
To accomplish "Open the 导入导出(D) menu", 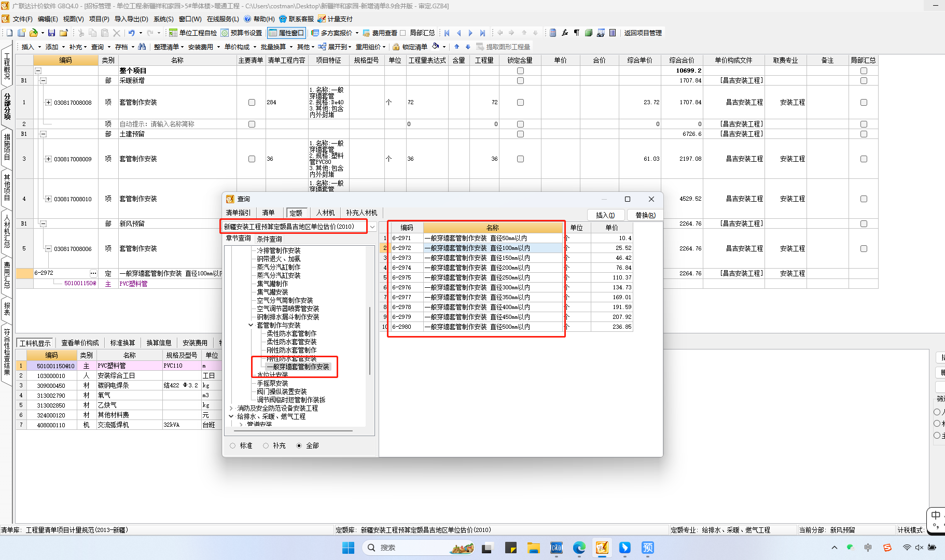I will point(131,19).
